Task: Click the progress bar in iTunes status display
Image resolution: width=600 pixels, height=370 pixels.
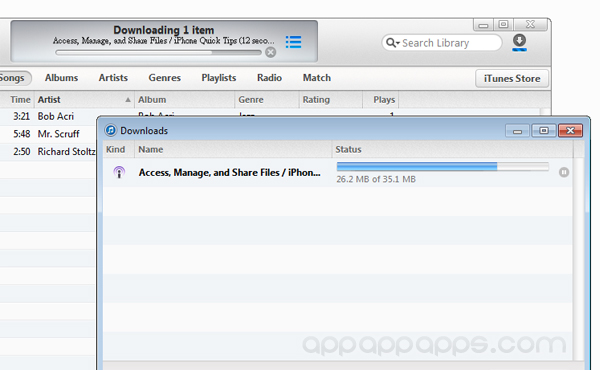Action: (x=158, y=52)
